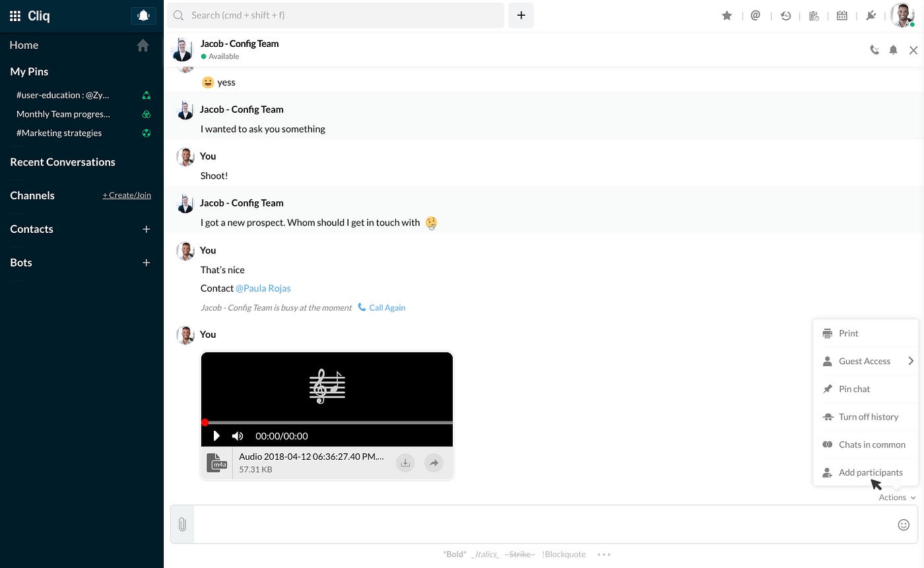Image resolution: width=924 pixels, height=568 pixels.
Task: Expand Recent Conversations section
Action: click(63, 162)
